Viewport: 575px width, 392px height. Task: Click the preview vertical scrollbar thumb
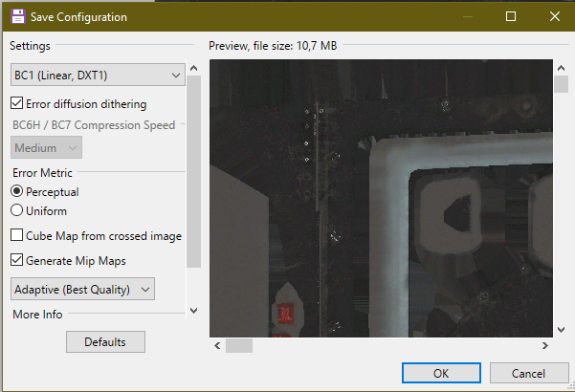click(561, 84)
